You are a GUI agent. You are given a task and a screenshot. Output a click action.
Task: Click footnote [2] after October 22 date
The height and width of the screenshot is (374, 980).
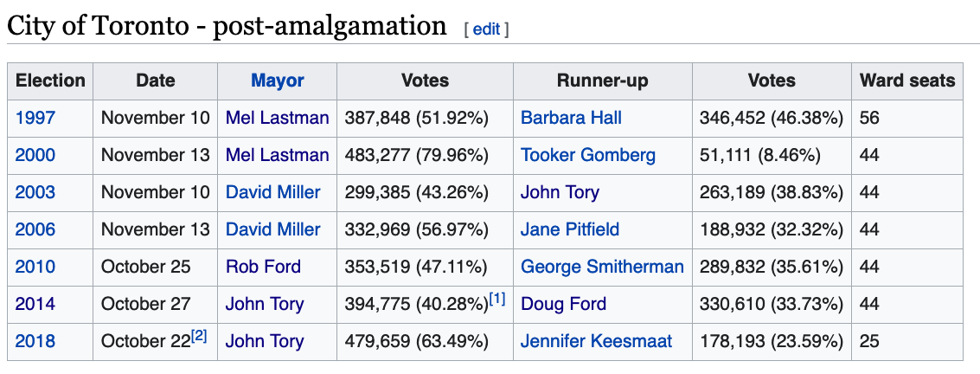tap(200, 336)
